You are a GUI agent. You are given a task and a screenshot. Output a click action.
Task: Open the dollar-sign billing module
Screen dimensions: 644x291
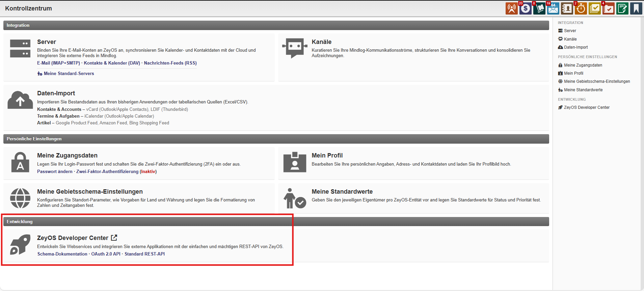525,8
